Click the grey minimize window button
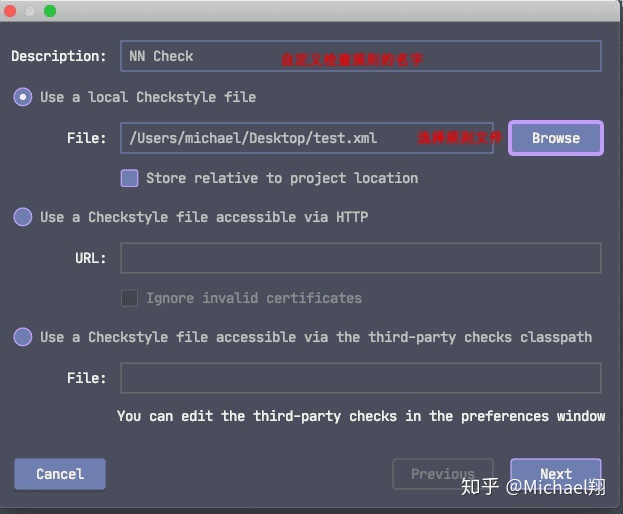 coord(30,11)
